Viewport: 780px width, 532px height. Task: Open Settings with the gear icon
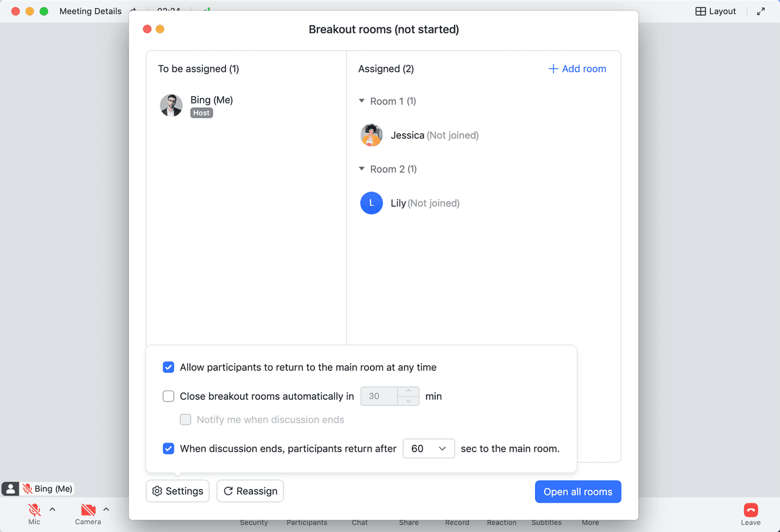pos(177,491)
